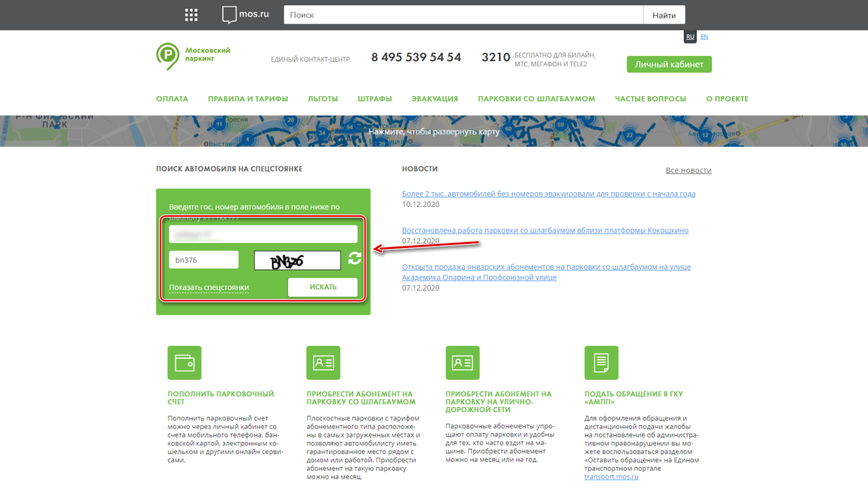The width and height of the screenshot is (868, 489).
Task: Click ПОДАТЬ ОБРАЩЕНИЕ В ГКУ «АМПП» heading
Action: coord(633,398)
